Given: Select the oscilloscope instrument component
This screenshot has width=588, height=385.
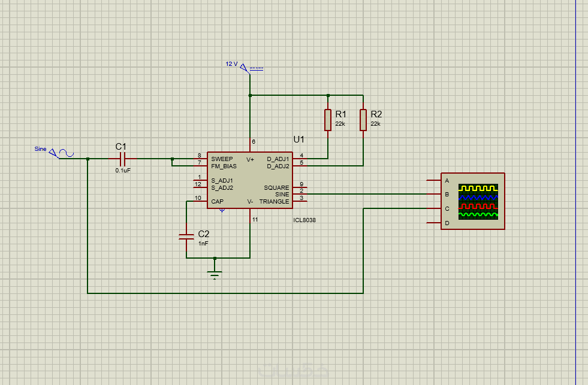Looking at the screenshot, I should (x=472, y=201).
